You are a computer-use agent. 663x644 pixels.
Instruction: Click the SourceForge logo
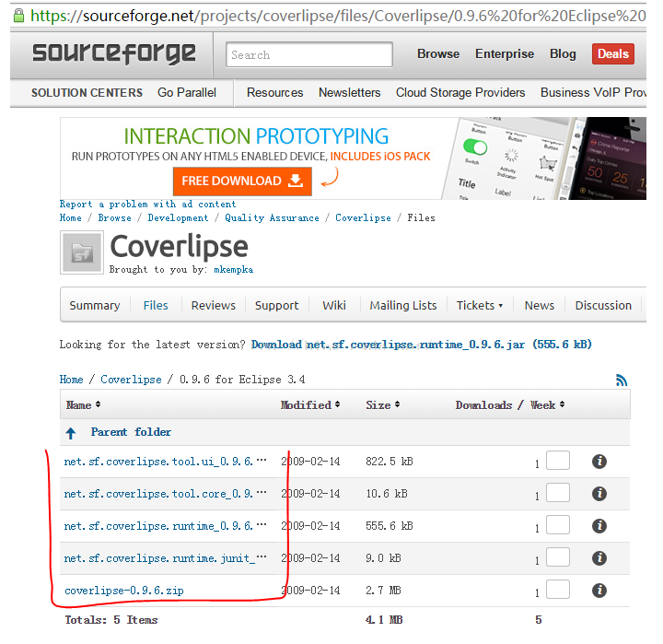click(x=114, y=53)
